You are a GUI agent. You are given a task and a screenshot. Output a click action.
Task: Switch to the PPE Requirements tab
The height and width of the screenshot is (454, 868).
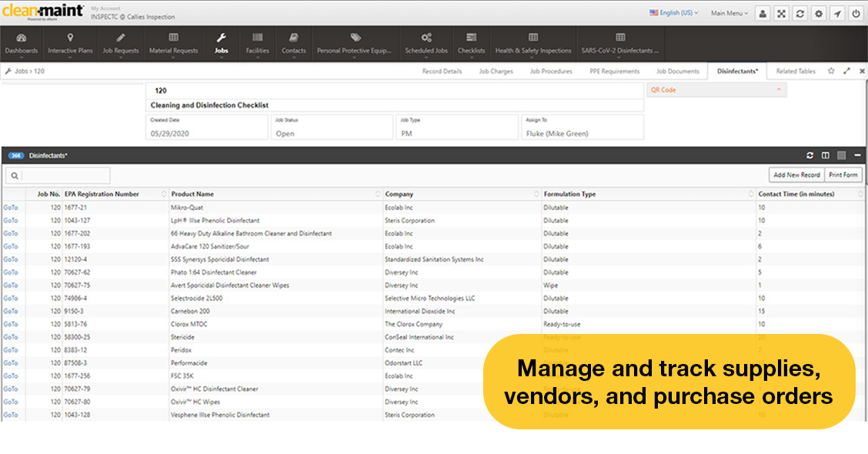[615, 71]
